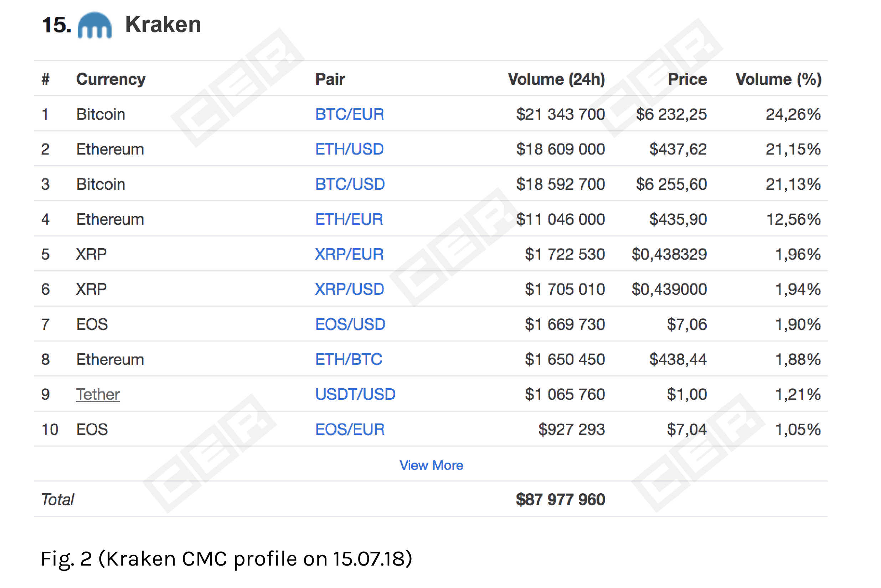Viewport: 881px width, 588px height.
Task: Follow the EOS/USD pair link
Action: click(x=350, y=324)
